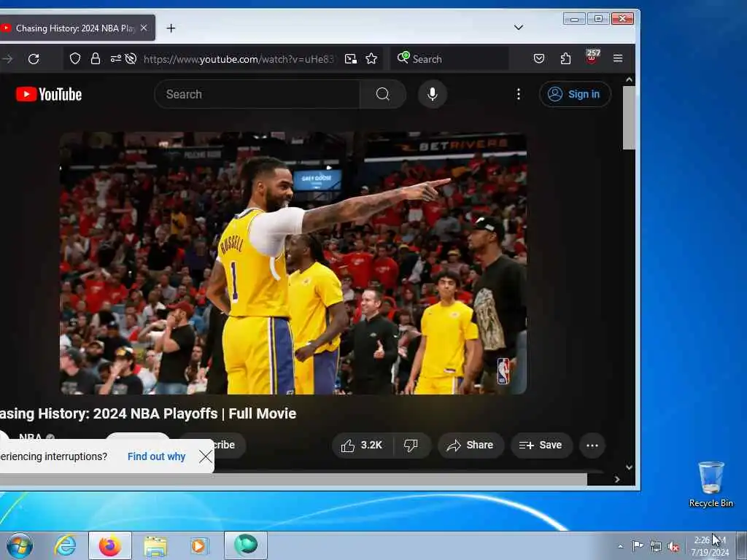Open the Find out why link
This screenshot has width=747, height=560.
point(156,456)
